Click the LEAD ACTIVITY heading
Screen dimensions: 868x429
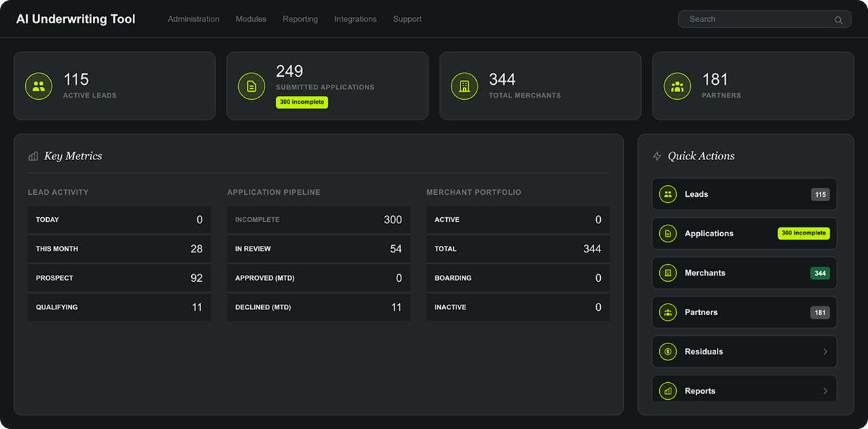point(58,192)
